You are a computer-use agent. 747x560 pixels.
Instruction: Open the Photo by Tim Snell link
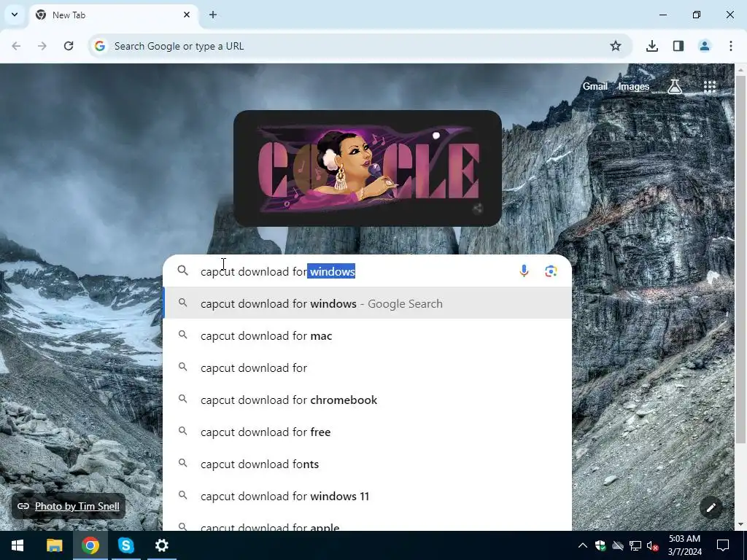pyautogui.click(x=77, y=506)
